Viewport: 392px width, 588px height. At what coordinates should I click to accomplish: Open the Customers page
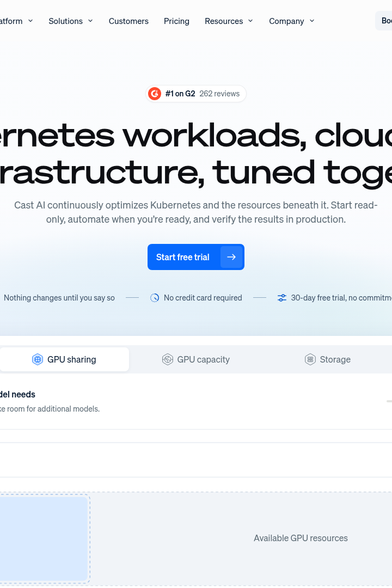[128, 21]
